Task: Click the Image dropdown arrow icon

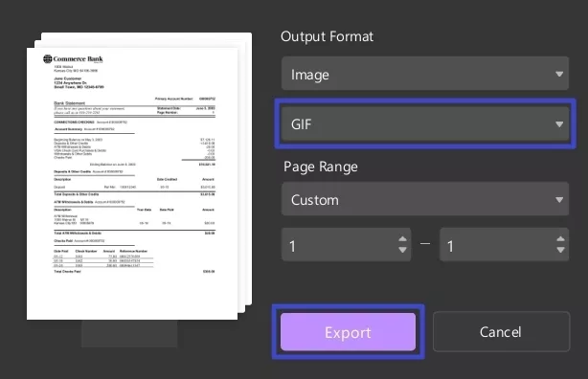Action: (x=559, y=74)
